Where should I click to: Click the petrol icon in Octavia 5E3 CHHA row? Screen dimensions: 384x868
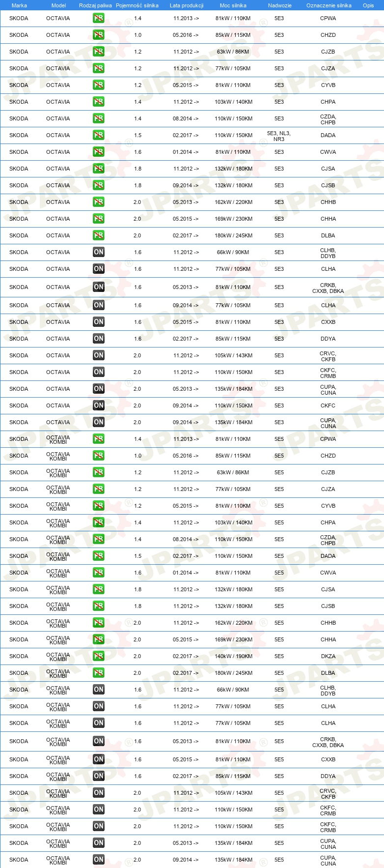(99, 219)
